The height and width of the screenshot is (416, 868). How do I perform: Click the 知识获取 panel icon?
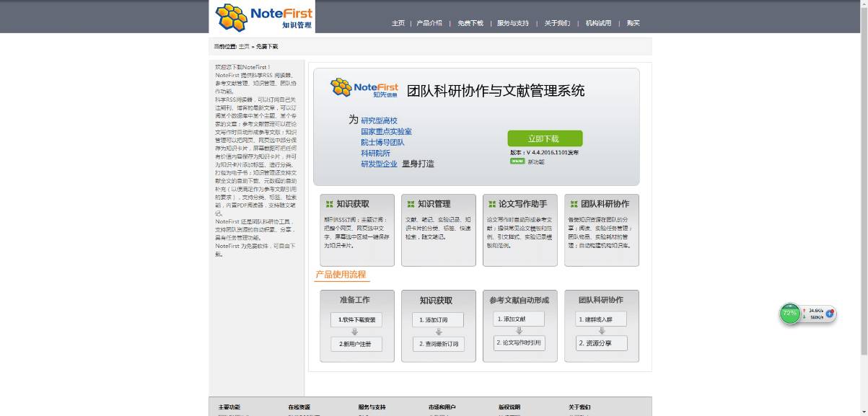point(328,203)
